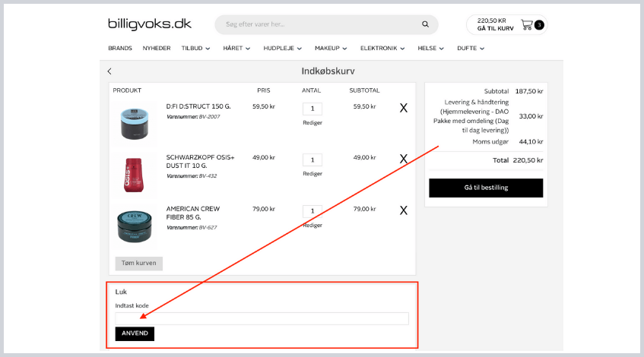Open the BRANDS menu item
Viewport: 644px width, 357px height.
click(120, 48)
